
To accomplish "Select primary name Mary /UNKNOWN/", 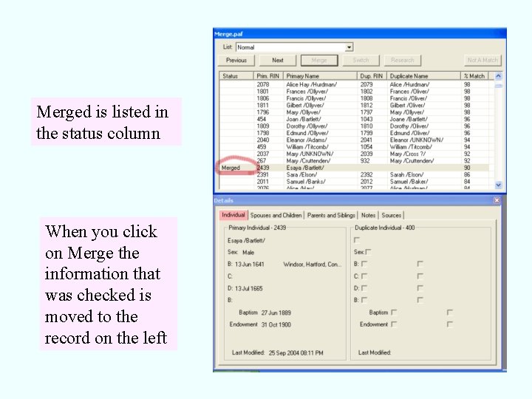I will 310,154.
